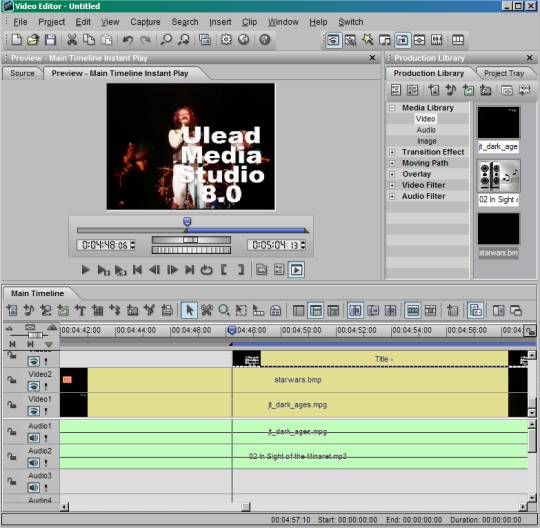
Task: Click first icon in Production Library toolbar
Action: tap(396, 90)
